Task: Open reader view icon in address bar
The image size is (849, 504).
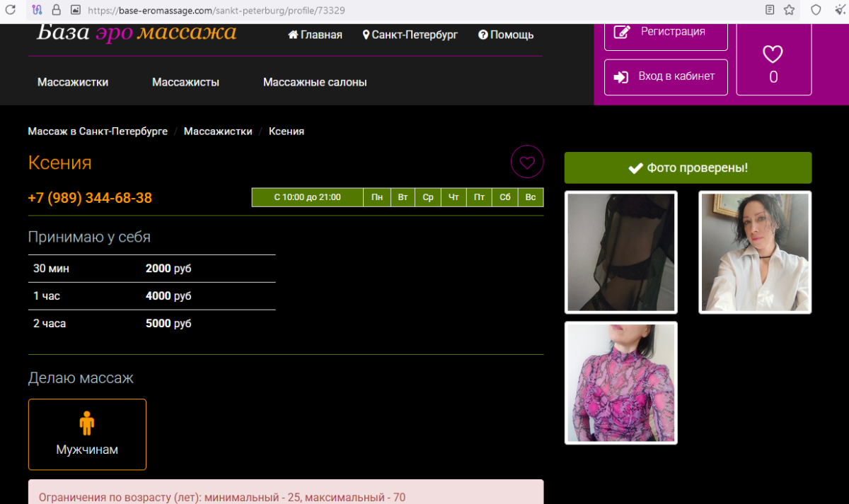Action: [770, 11]
